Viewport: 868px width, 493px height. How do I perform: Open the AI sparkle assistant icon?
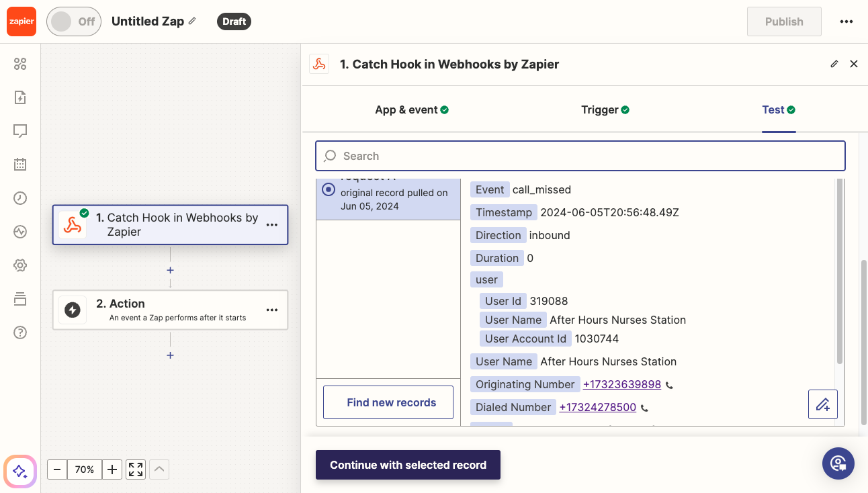click(20, 471)
